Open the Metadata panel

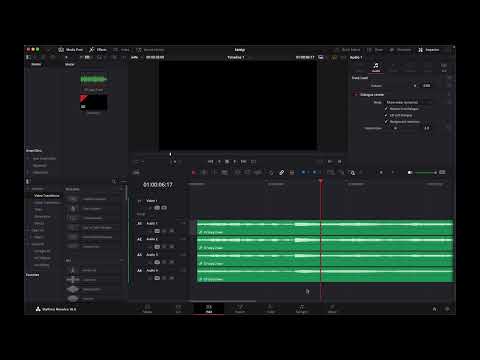(x=400, y=50)
